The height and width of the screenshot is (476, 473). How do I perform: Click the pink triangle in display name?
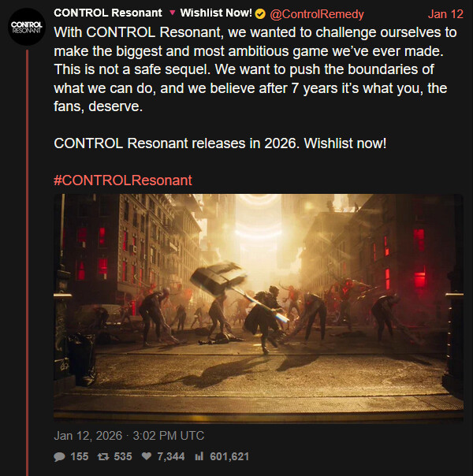(172, 13)
